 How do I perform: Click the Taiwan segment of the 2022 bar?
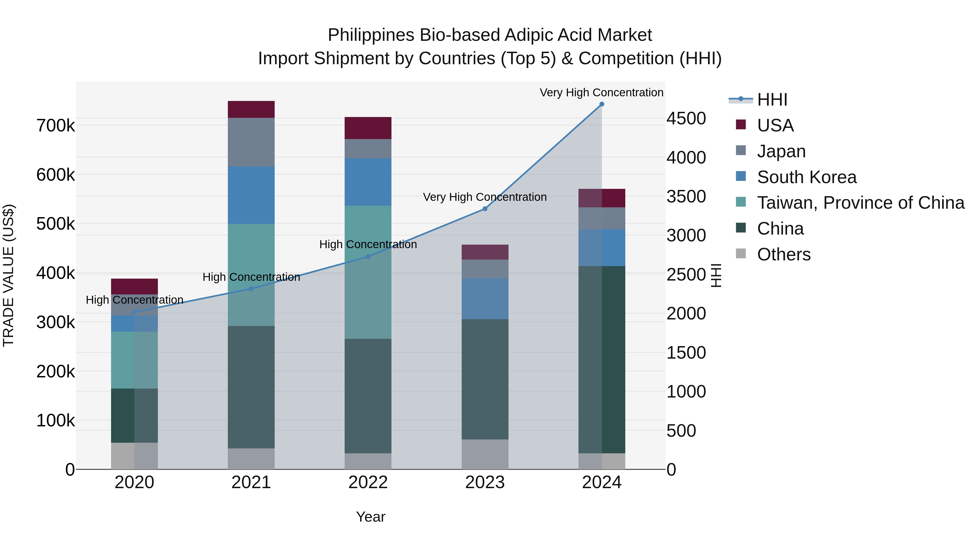tap(368, 272)
